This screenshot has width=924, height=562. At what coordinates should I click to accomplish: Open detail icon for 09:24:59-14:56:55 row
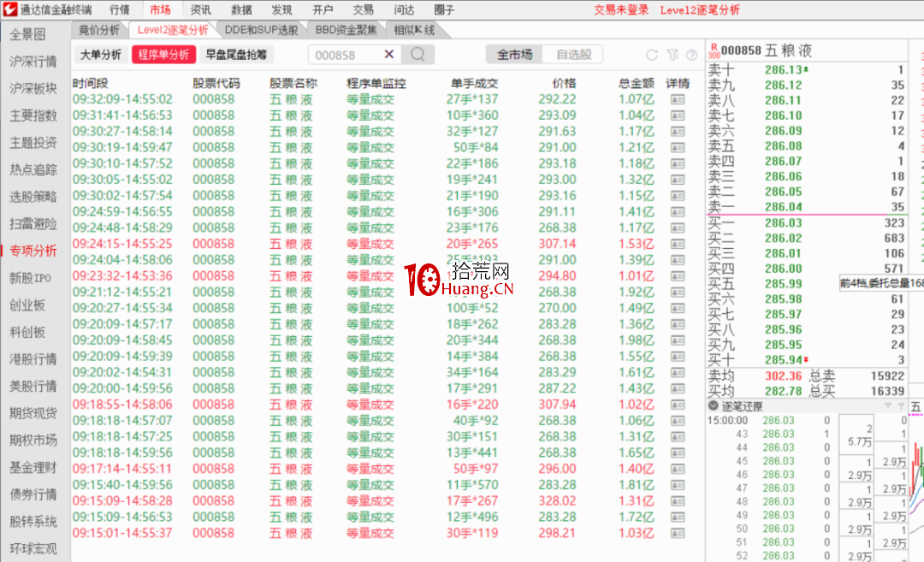coord(678,211)
